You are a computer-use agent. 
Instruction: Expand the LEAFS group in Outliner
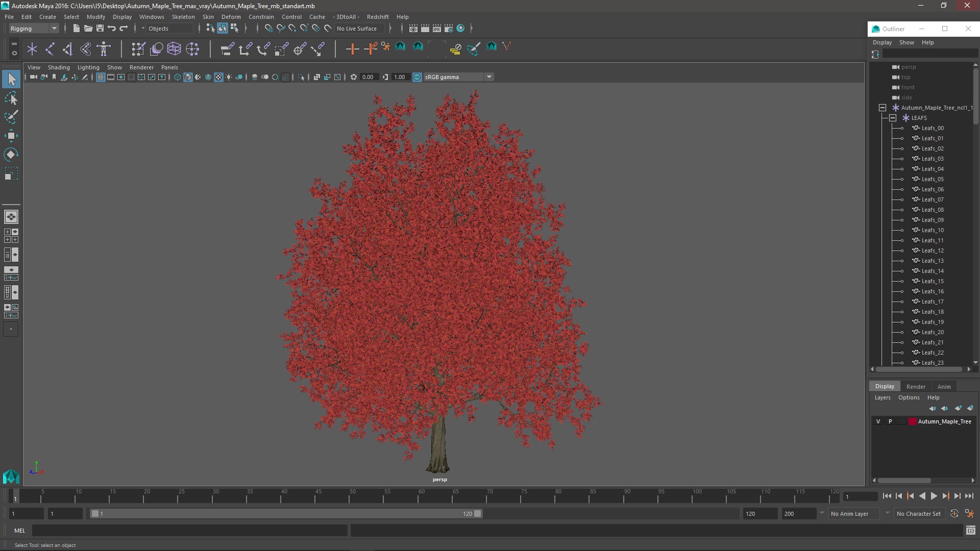893,118
